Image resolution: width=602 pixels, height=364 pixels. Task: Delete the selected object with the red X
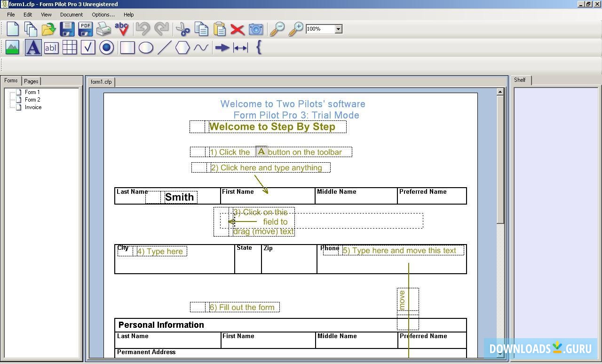click(x=238, y=29)
